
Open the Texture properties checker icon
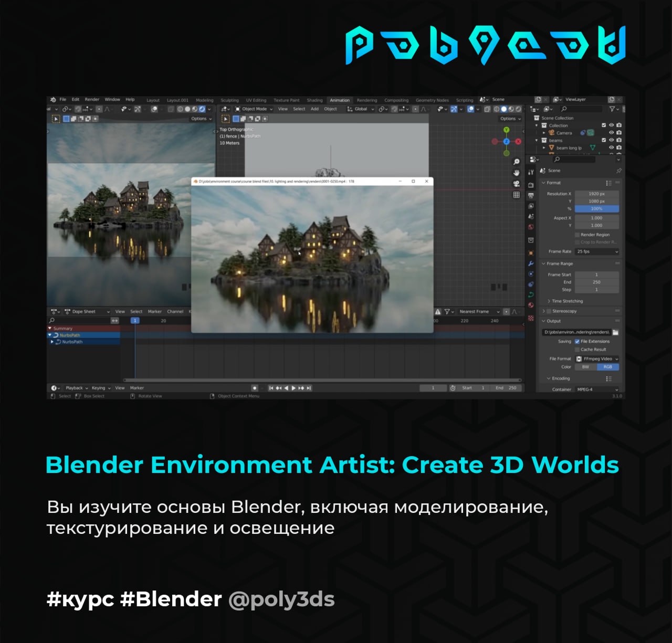tap(531, 318)
